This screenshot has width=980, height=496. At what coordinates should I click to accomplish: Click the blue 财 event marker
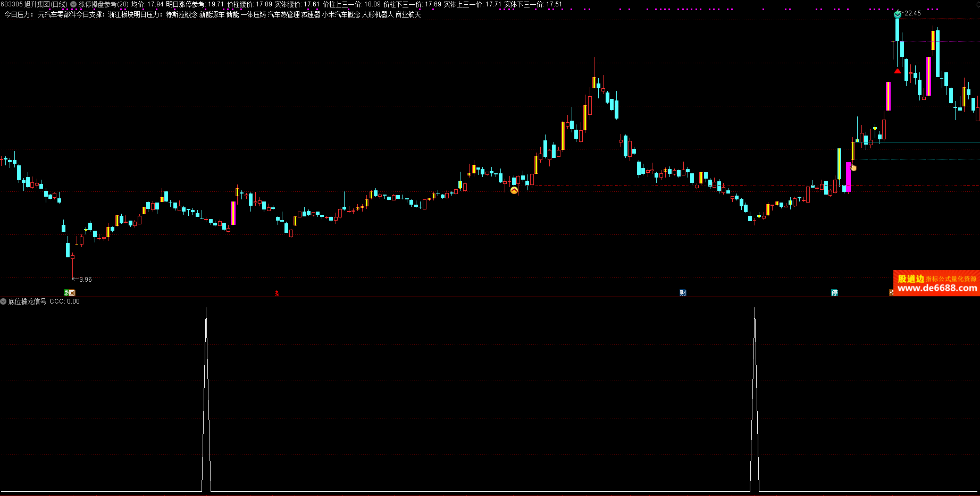point(683,293)
